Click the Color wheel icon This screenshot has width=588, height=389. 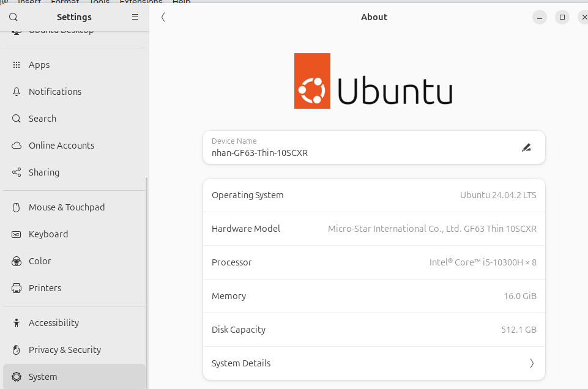pyautogui.click(x=17, y=261)
